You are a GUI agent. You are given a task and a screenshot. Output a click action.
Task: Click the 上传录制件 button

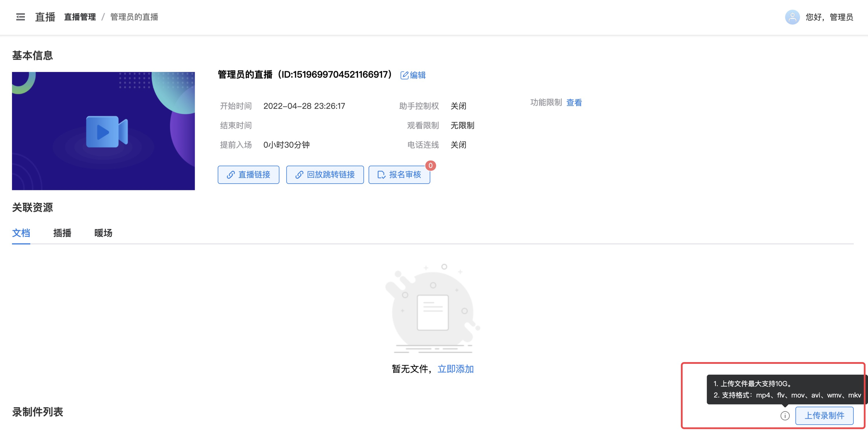824,416
